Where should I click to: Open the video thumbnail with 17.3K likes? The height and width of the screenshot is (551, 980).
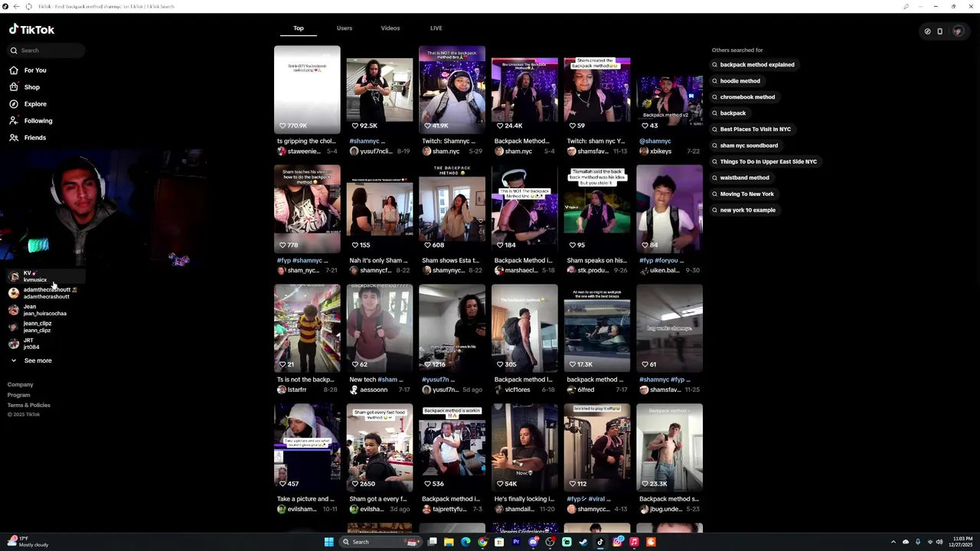[x=597, y=328]
